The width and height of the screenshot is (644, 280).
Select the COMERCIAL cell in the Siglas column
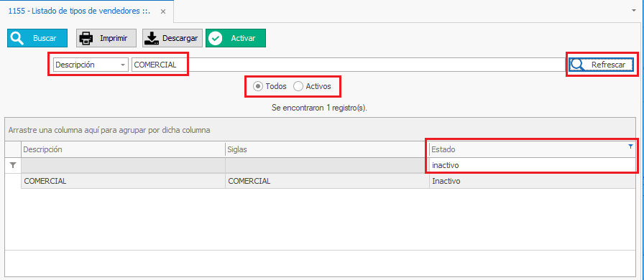coord(327,181)
